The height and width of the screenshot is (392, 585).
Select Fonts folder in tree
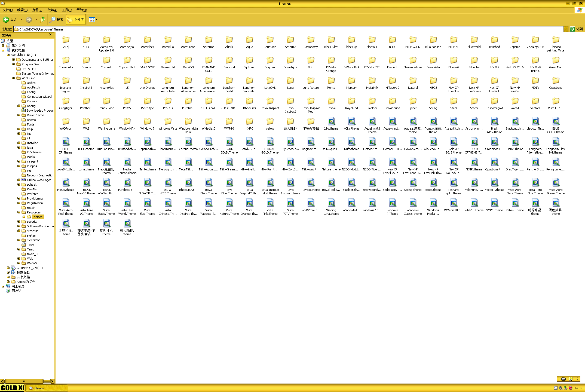tap(30, 124)
